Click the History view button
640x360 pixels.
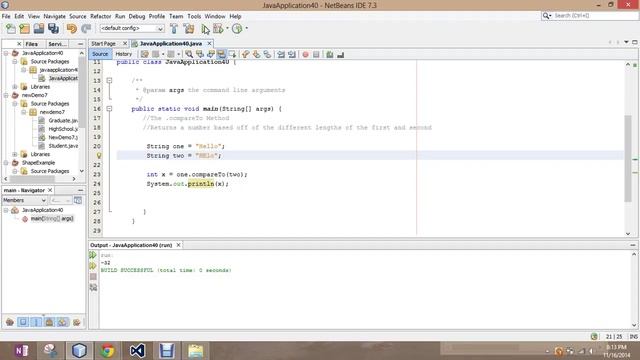tap(123, 54)
